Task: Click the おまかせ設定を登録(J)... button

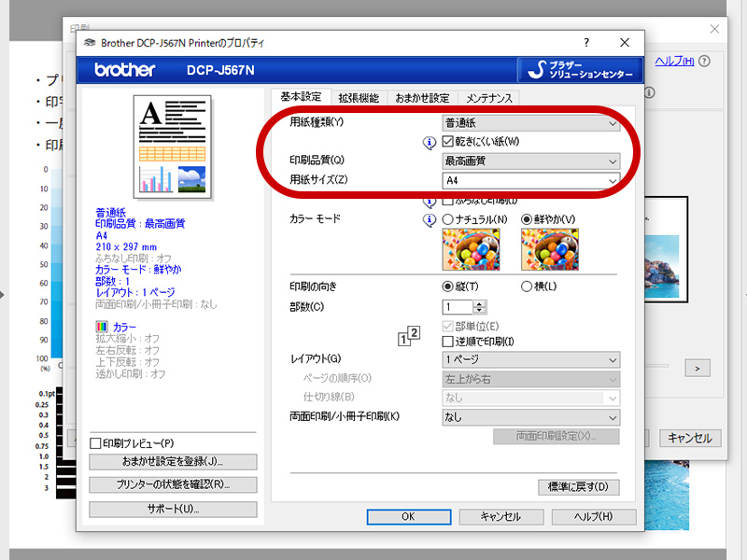Action: tap(173, 461)
